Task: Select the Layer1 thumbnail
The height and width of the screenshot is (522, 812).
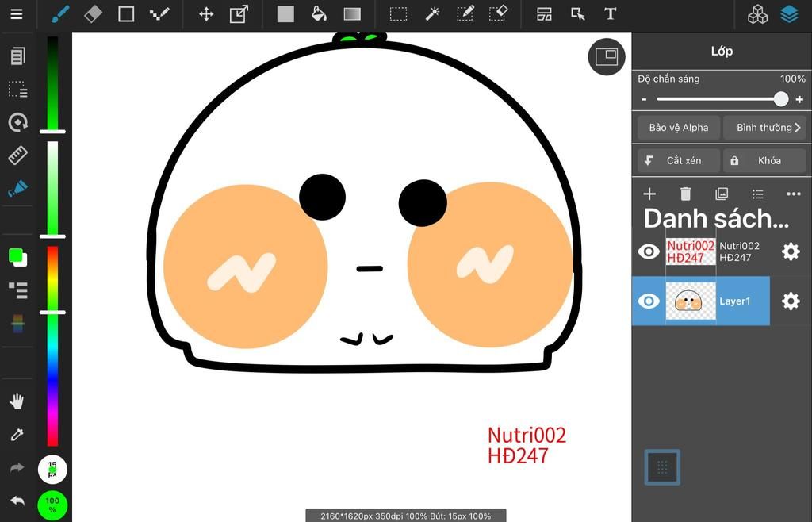Action: tap(691, 301)
